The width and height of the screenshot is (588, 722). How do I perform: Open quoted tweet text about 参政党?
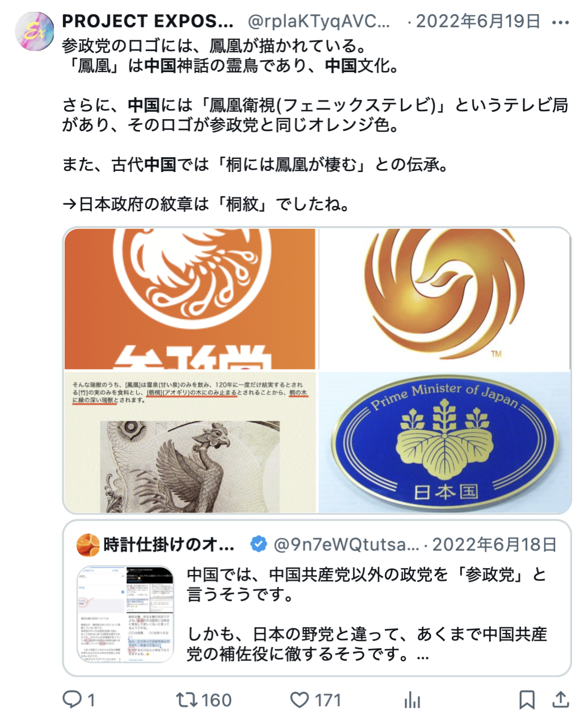click(367, 614)
